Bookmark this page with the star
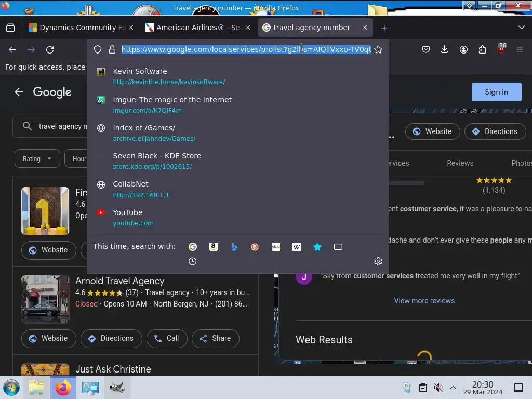 click(x=378, y=49)
